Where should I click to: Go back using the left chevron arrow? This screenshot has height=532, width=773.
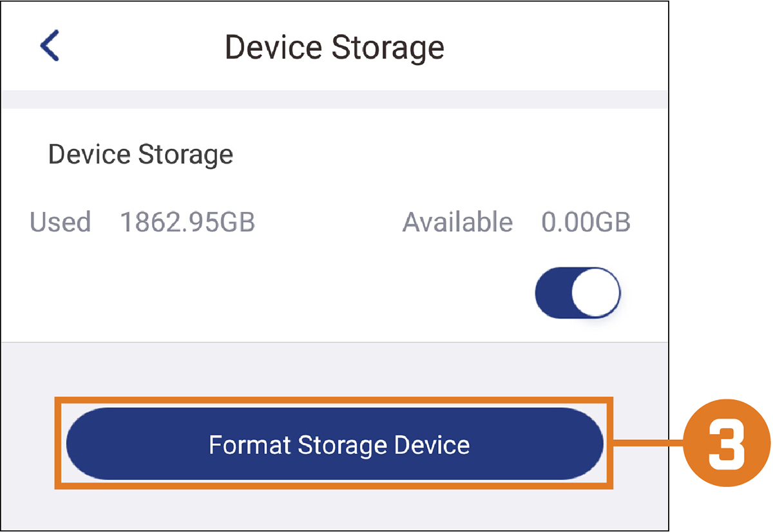[x=49, y=46]
